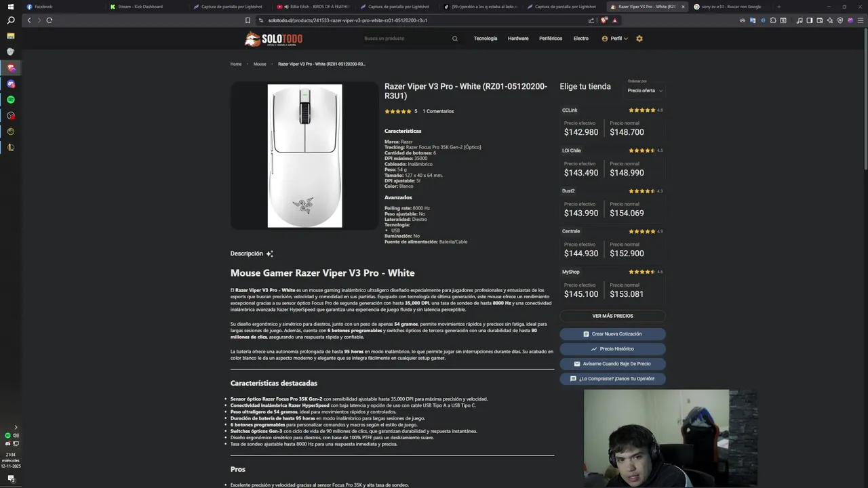868x488 pixels.
Task: Open the Brave hamburger menu
Action: point(861,20)
